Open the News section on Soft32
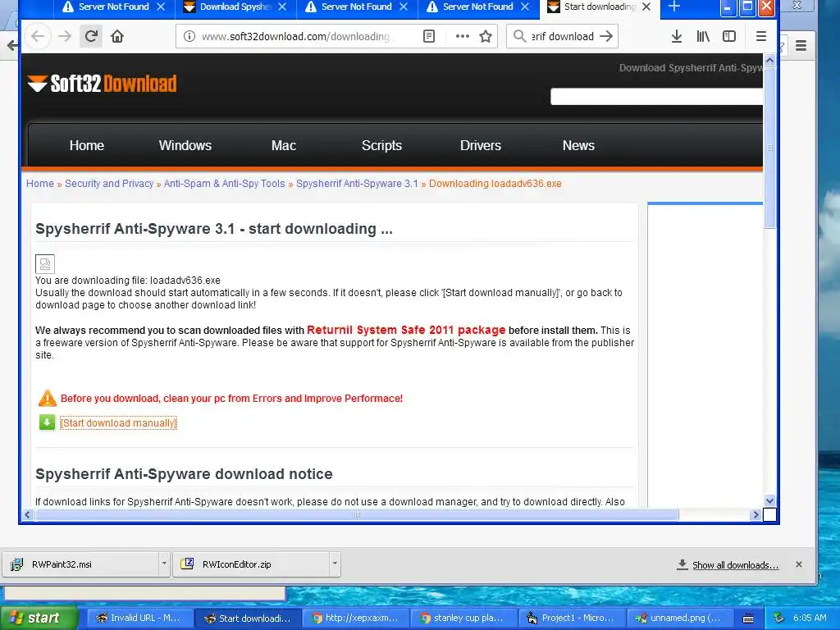The width and height of the screenshot is (840, 630). tap(578, 145)
